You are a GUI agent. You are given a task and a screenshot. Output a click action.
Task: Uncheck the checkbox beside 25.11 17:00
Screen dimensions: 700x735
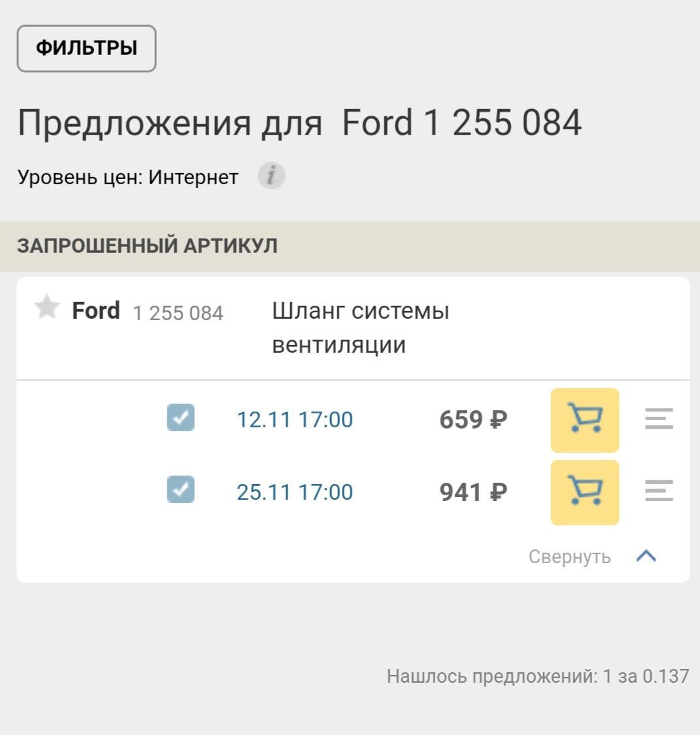pyautogui.click(x=180, y=489)
